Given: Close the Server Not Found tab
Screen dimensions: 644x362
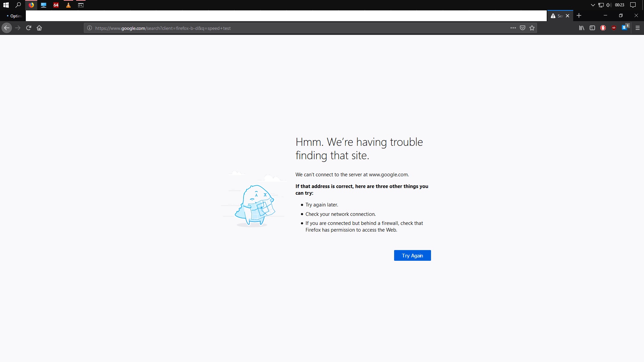Looking at the screenshot, I should (x=568, y=16).
